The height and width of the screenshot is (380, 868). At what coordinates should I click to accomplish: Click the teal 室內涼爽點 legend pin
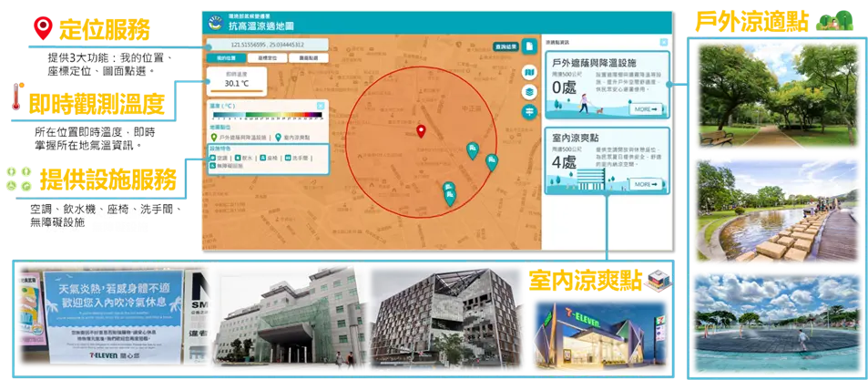[277, 137]
